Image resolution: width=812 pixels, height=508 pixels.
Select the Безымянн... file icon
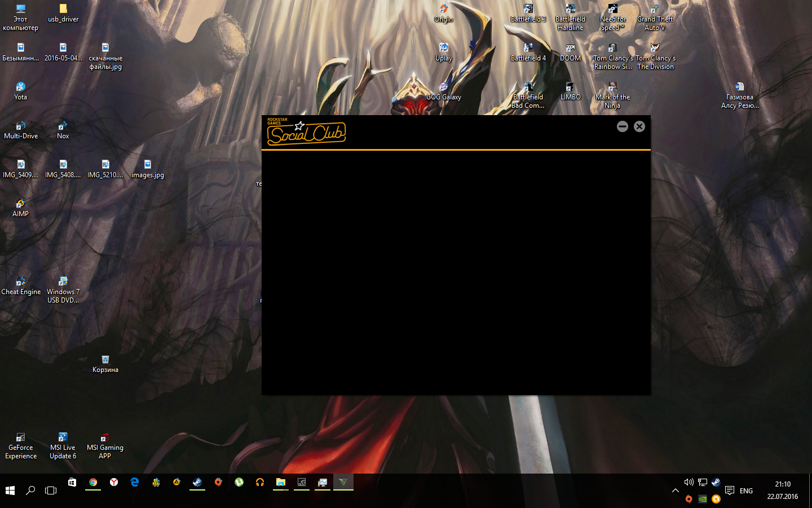pos(21,52)
